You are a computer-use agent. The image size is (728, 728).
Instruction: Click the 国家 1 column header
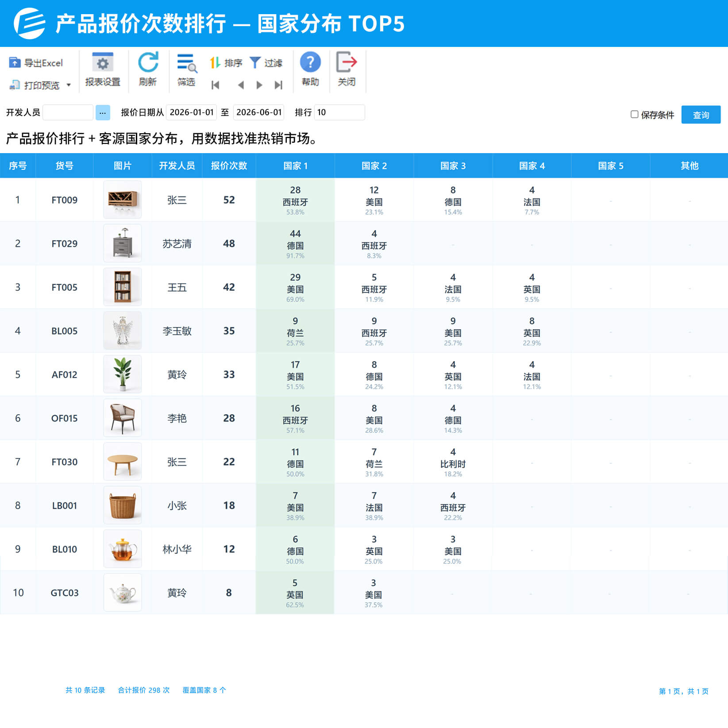295,166
